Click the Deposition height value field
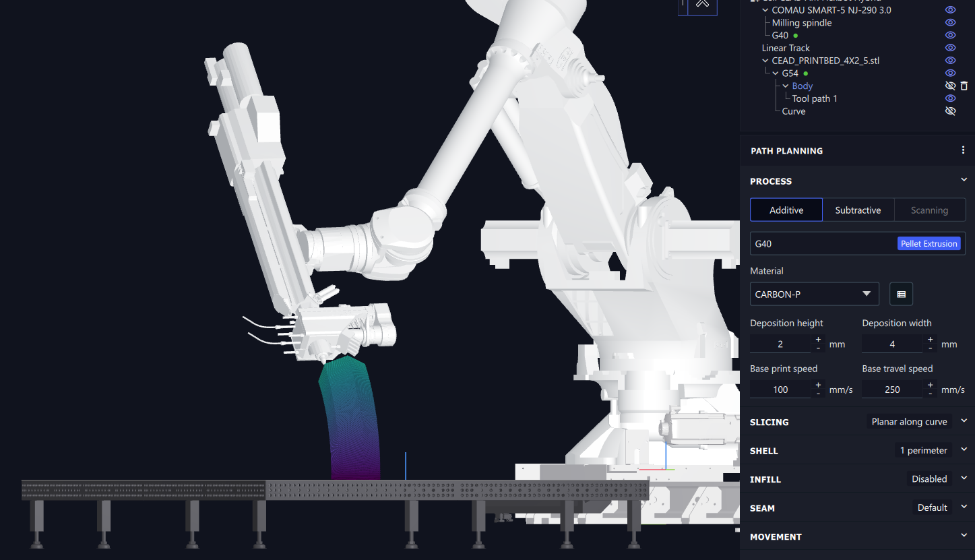Viewport: 975px width, 560px height. [780, 344]
